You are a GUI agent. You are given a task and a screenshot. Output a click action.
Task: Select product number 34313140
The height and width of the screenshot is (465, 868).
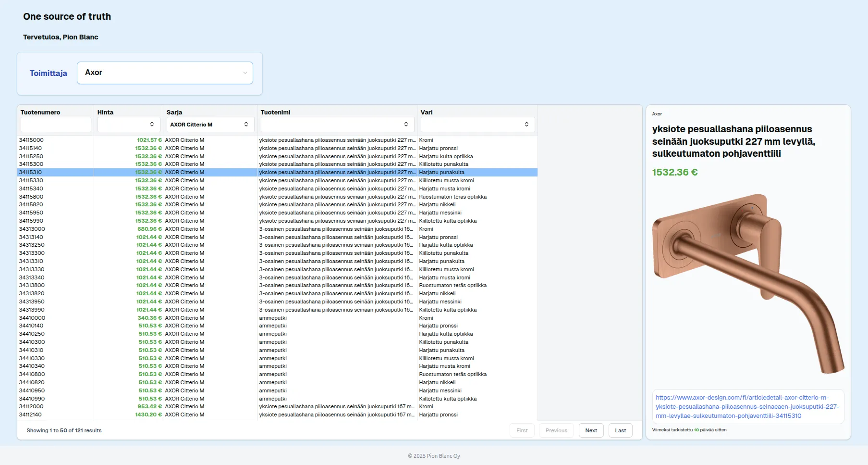point(31,238)
